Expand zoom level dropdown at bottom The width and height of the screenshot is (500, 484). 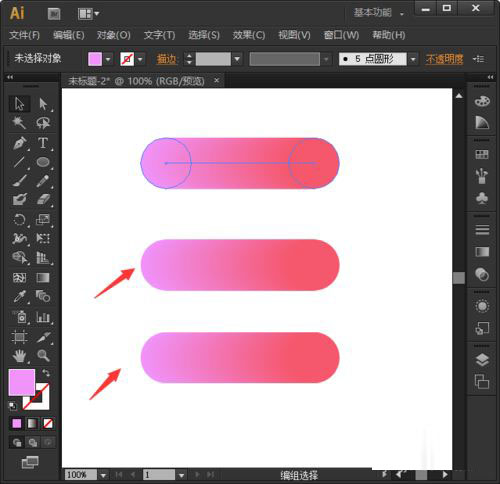(x=103, y=475)
